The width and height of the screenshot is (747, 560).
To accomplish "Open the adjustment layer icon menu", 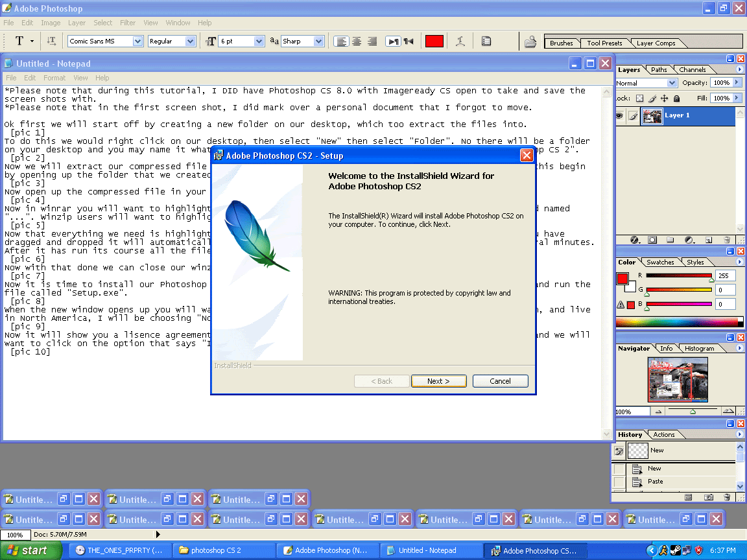I will coord(689,240).
